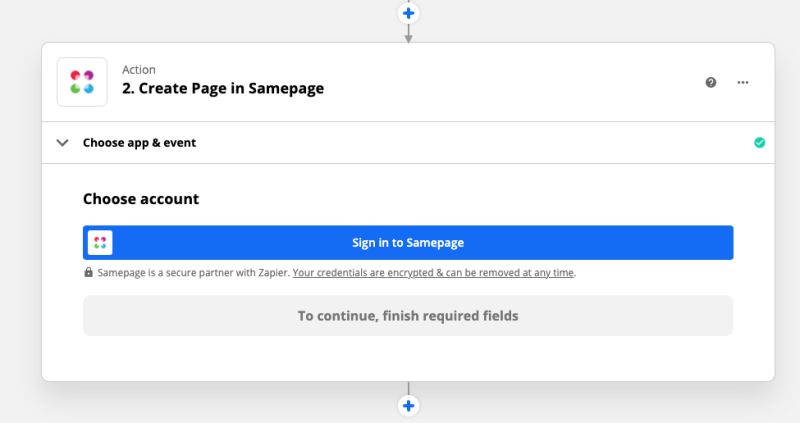Click the plus button above the Action step
Viewport: 800px width, 423px height.
pyautogui.click(x=408, y=13)
